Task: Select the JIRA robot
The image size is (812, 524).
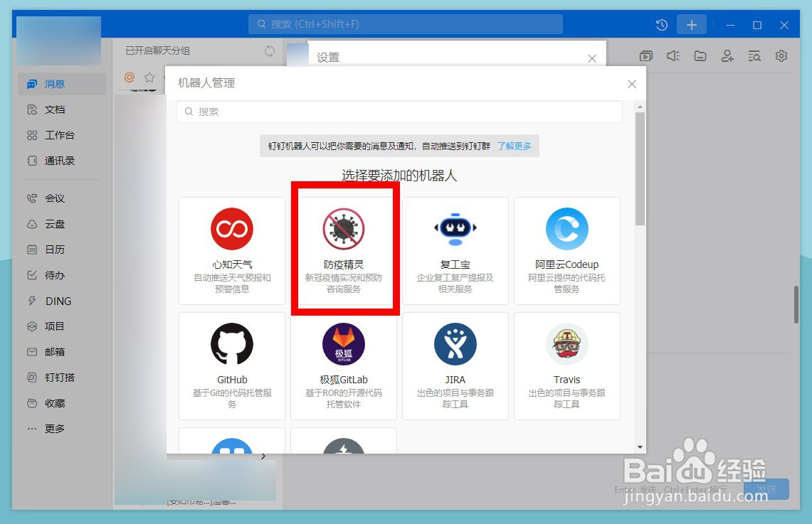Action: click(455, 366)
